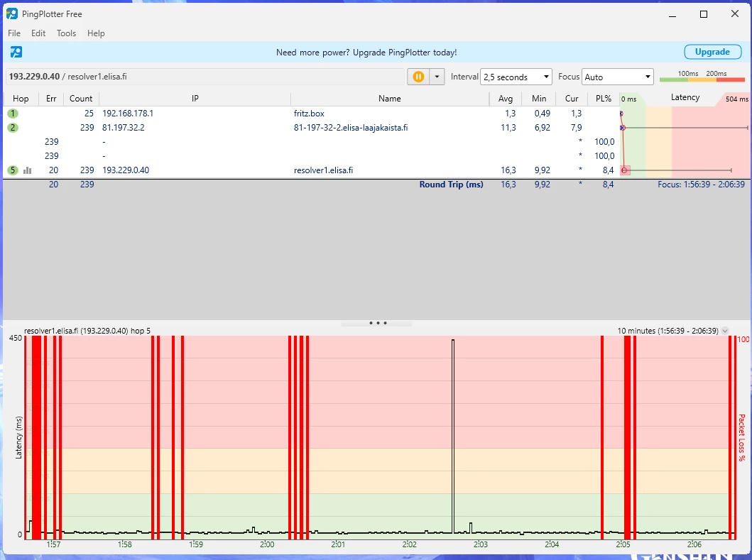Click the PingPlotter icon in the title bar
752x560 pixels.
12,13
